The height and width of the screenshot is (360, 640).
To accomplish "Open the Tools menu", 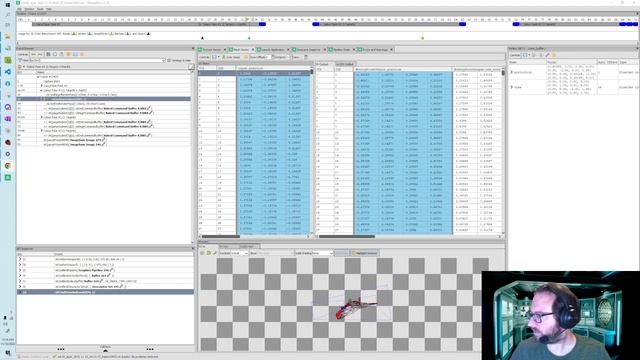I will click(40, 9).
